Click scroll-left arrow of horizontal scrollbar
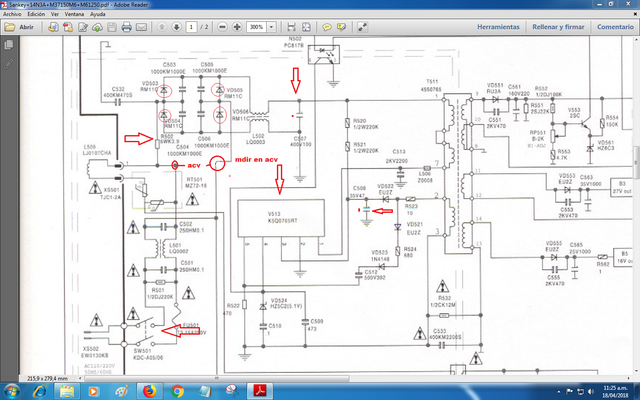Viewport: 640px width, 400px height. [x=80, y=378]
